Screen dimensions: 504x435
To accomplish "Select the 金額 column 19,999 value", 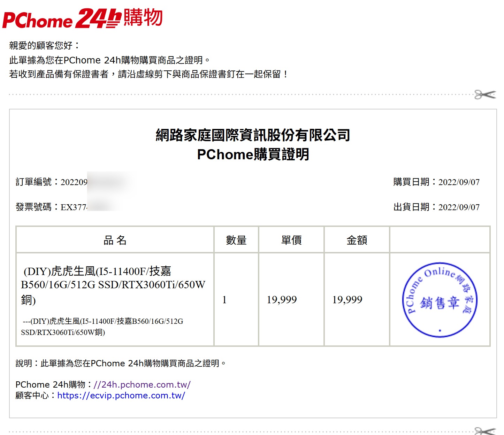I will pos(347,300).
